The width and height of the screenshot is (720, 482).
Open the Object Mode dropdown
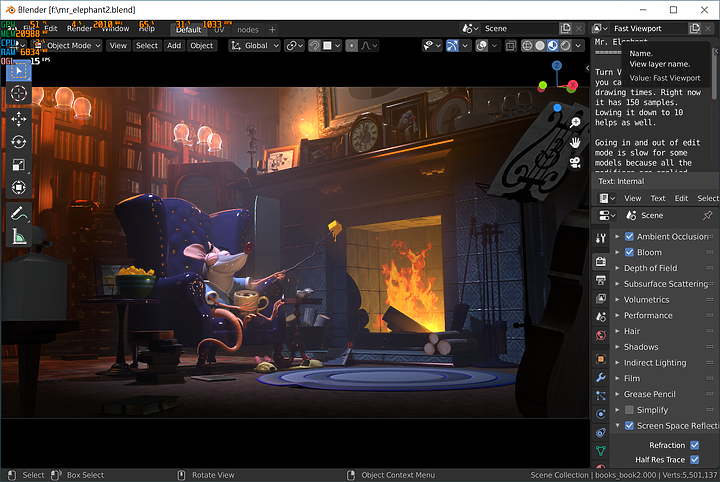pyautogui.click(x=68, y=45)
